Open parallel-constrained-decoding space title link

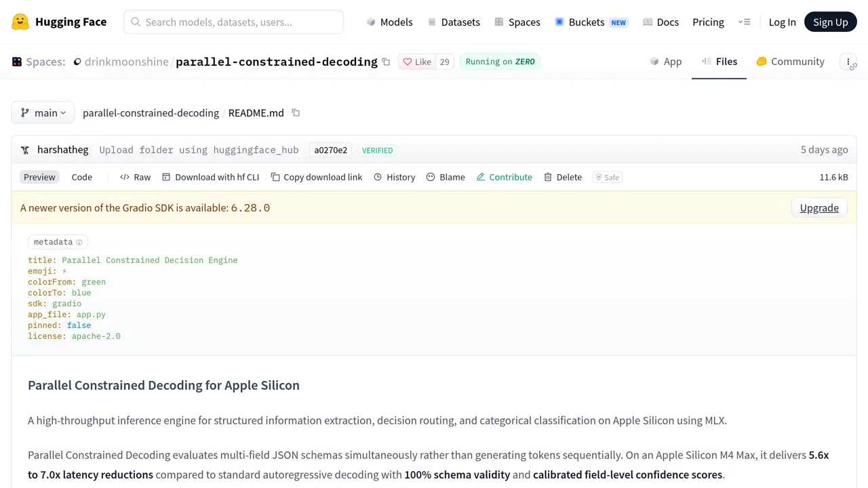(x=277, y=62)
